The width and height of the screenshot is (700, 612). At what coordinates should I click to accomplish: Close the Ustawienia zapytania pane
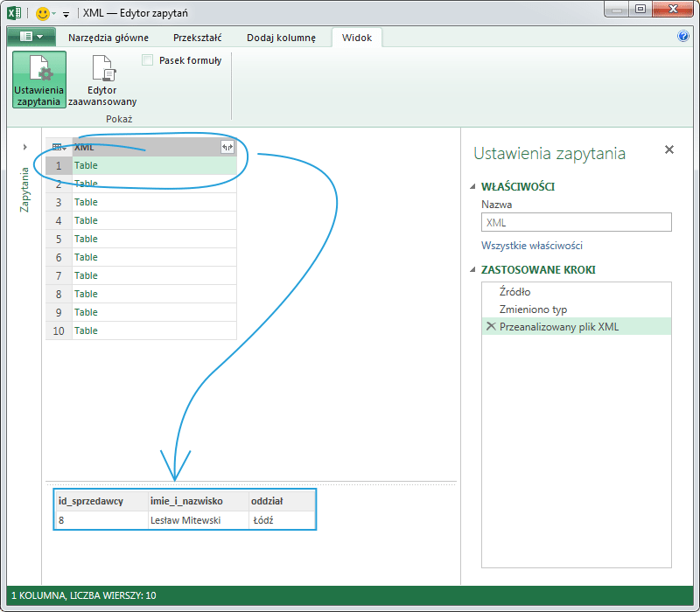tap(669, 150)
